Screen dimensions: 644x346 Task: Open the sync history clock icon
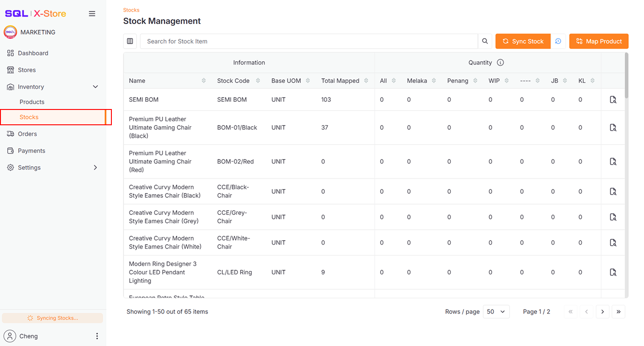[558, 41]
